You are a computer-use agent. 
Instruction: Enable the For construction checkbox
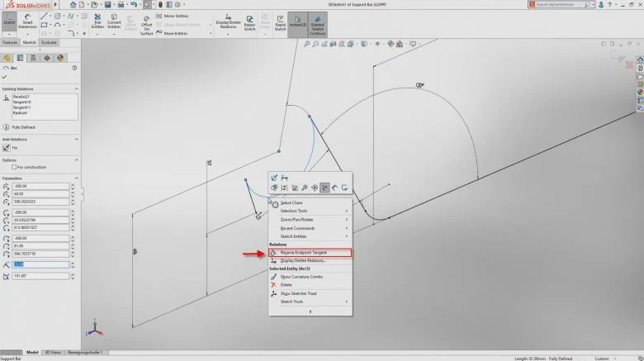[14, 168]
